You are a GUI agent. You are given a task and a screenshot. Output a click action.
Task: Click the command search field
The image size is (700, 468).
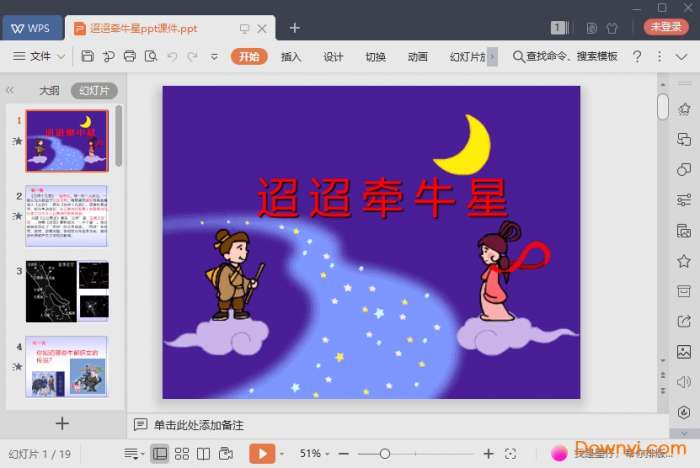[x=565, y=56]
